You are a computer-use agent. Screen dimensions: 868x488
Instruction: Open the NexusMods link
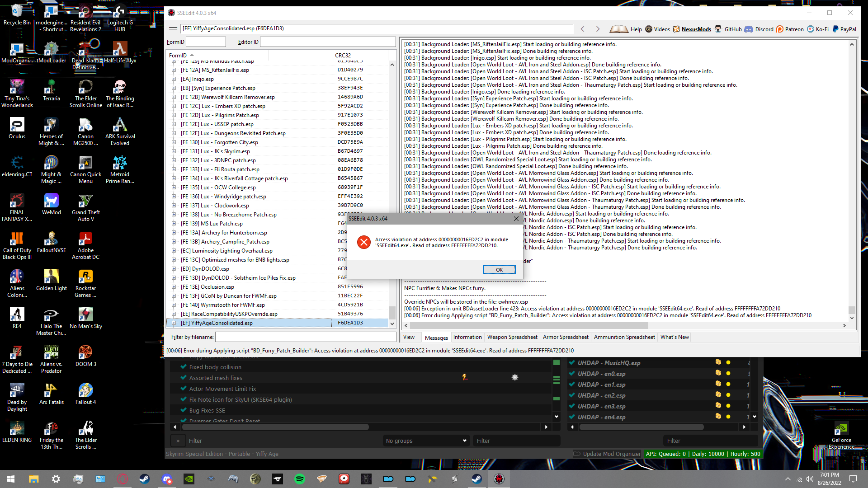(692, 29)
